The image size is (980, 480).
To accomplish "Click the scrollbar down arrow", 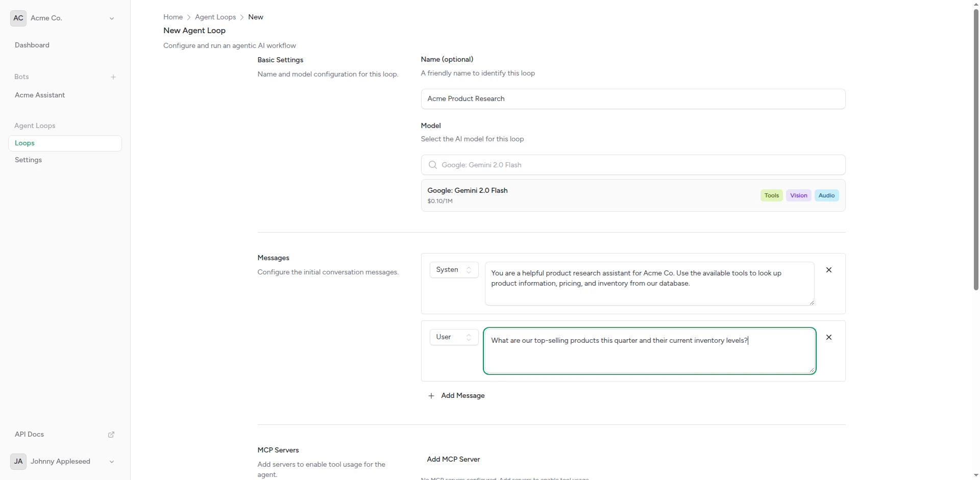I will tap(976, 476).
